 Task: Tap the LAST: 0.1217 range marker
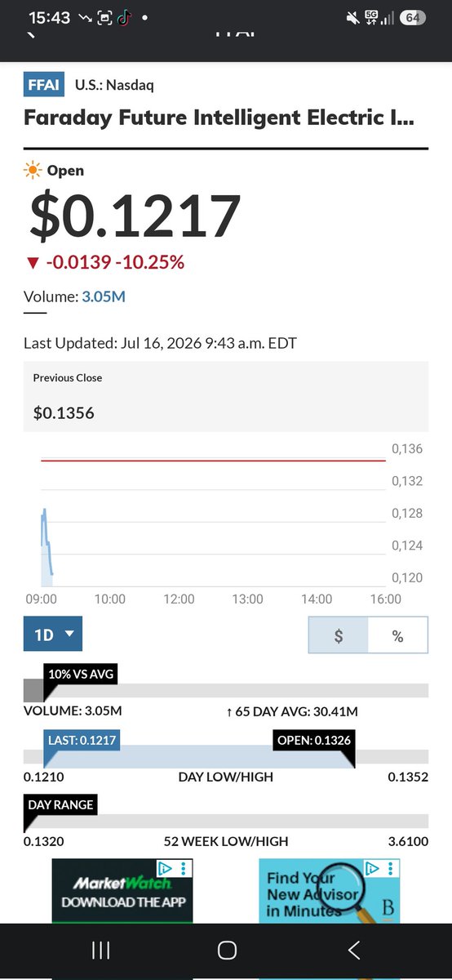(82, 740)
